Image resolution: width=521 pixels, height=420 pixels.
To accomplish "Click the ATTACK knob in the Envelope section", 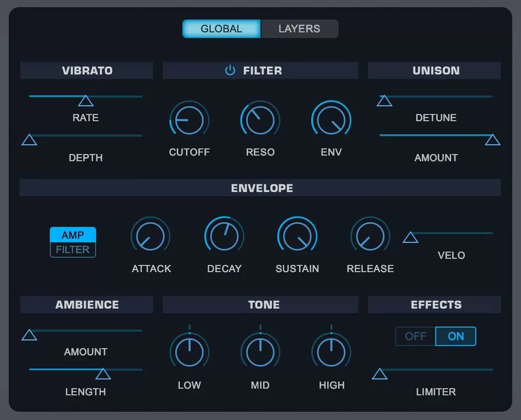I will tap(151, 236).
